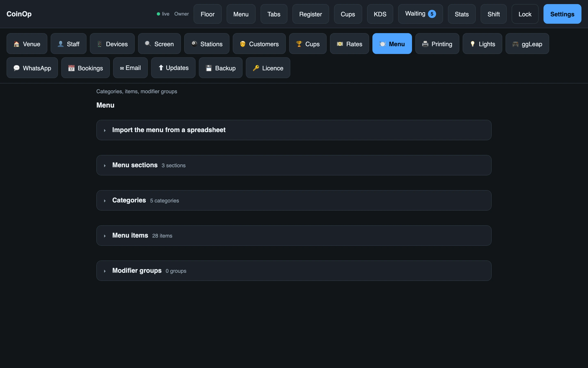
Task: Open the Shift page
Action: tap(493, 14)
